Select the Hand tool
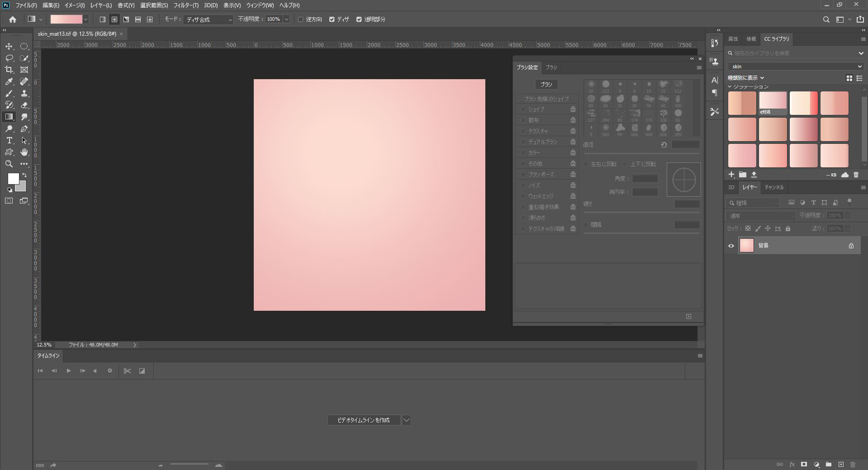This screenshot has height=470, width=868. pyautogui.click(x=24, y=152)
